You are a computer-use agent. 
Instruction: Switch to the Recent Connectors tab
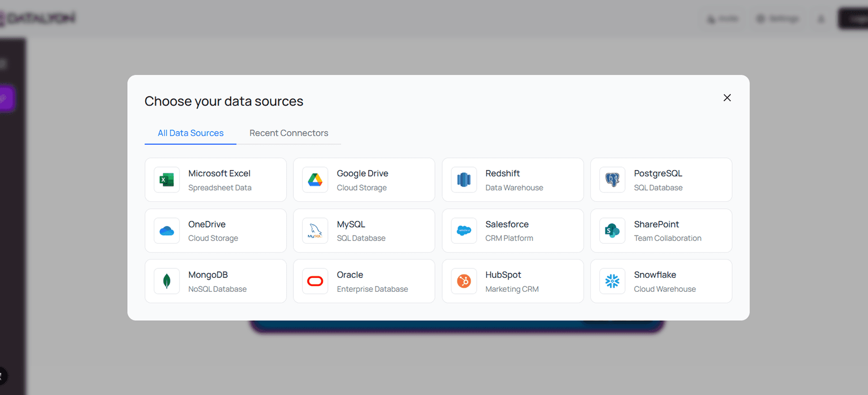tap(288, 133)
